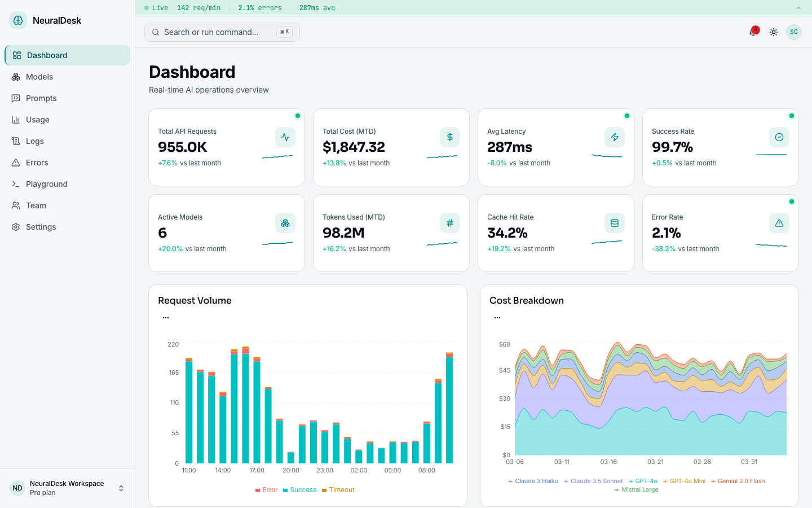Screen dimensions: 812x508
Task: Toggle the Success series in Request Volume legend
Action: tap(299, 489)
